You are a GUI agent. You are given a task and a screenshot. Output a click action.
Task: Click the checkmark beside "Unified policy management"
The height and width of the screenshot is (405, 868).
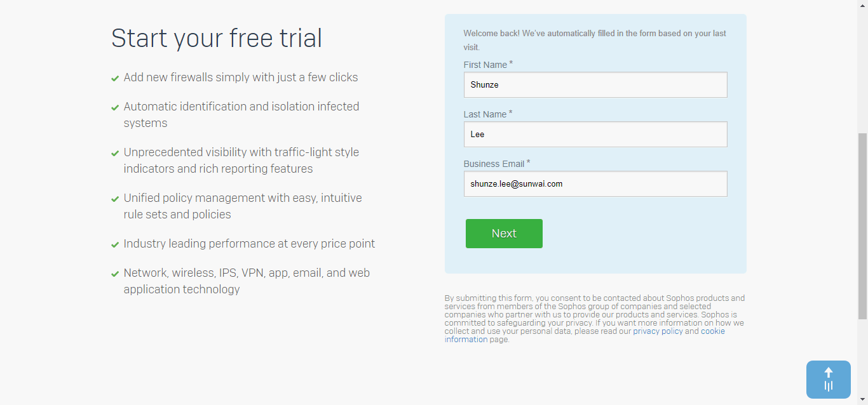click(115, 199)
